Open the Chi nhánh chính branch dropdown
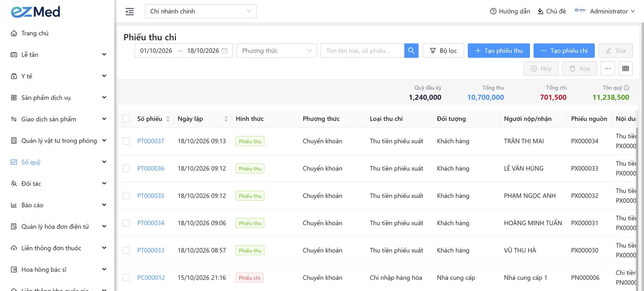This screenshot has height=291, width=644. pos(201,12)
